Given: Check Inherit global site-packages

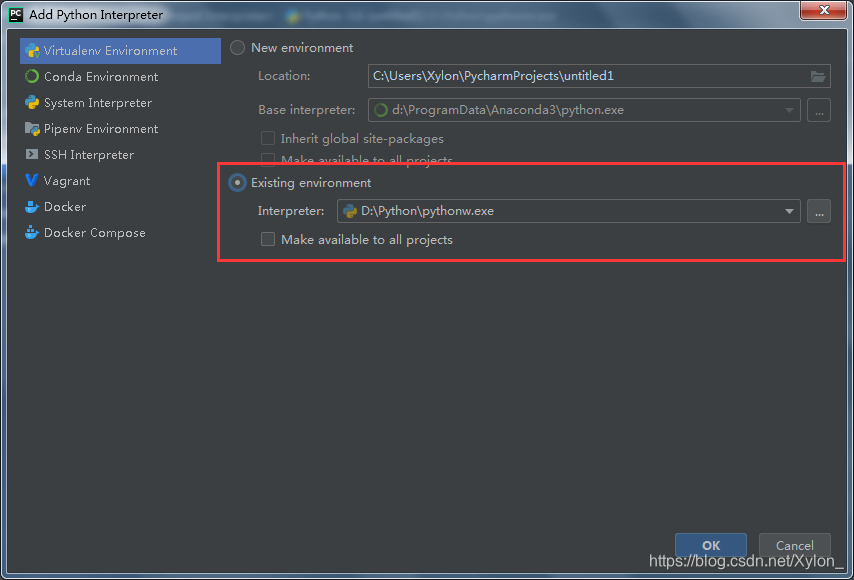Looking at the screenshot, I should click(267, 138).
